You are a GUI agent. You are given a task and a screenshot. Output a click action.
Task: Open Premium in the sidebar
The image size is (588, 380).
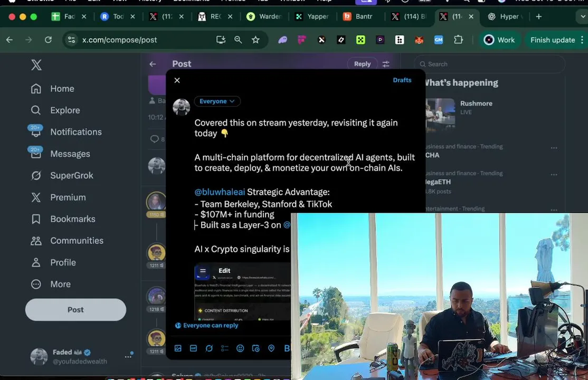coord(58,197)
